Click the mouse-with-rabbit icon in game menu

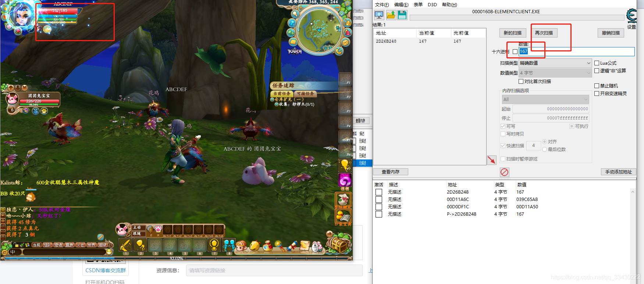point(317,247)
